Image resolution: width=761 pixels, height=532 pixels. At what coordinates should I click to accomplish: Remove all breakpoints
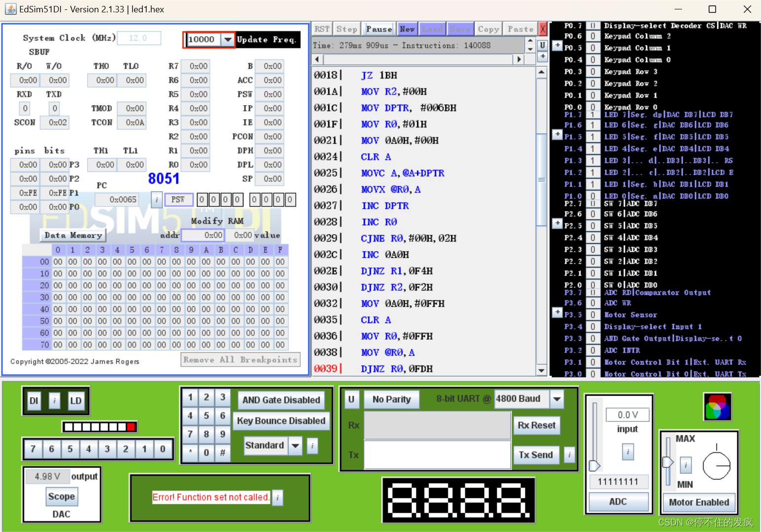(240, 360)
